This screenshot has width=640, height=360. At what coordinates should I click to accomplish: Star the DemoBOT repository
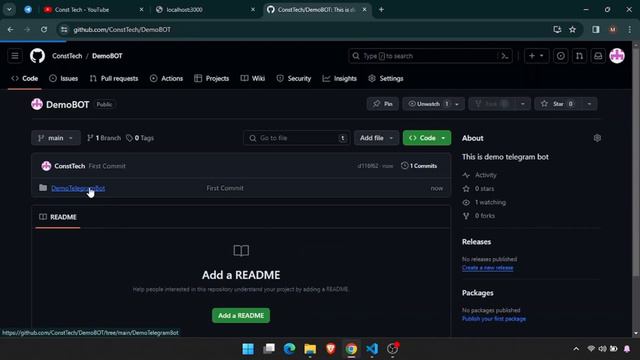[x=558, y=104]
